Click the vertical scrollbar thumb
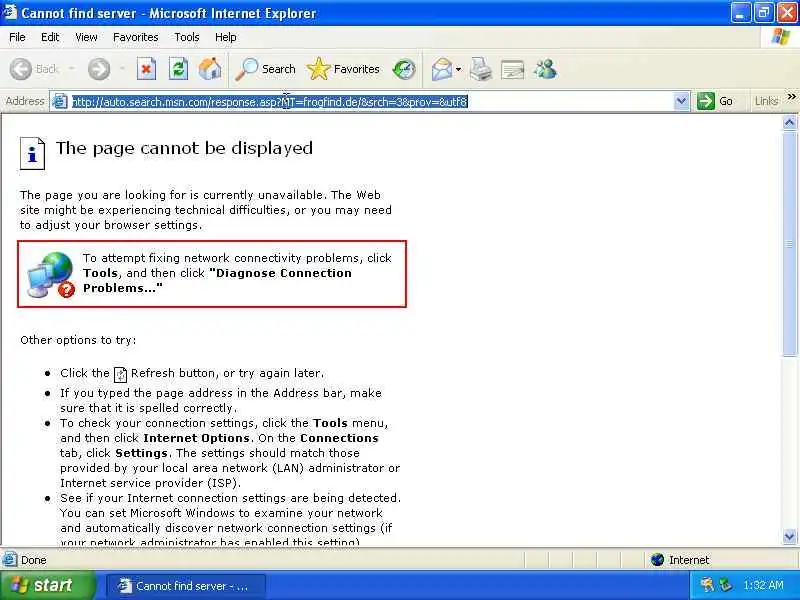The width and height of the screenshot is (800, 600). coord(789,244)
